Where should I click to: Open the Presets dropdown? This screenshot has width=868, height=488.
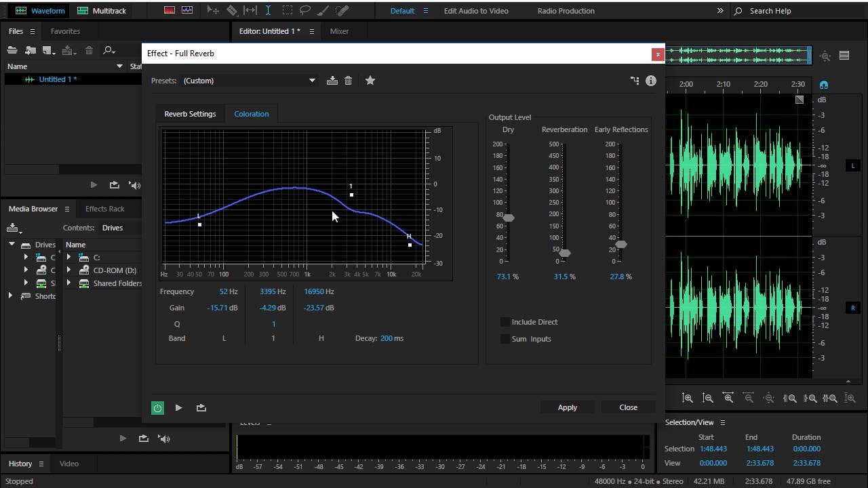coord(248,81)
